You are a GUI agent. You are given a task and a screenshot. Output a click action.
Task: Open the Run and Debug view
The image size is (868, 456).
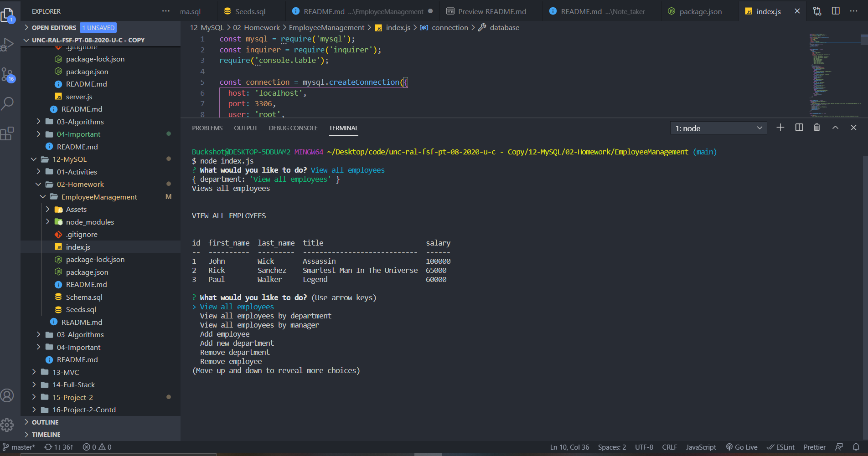coord(8,45)
